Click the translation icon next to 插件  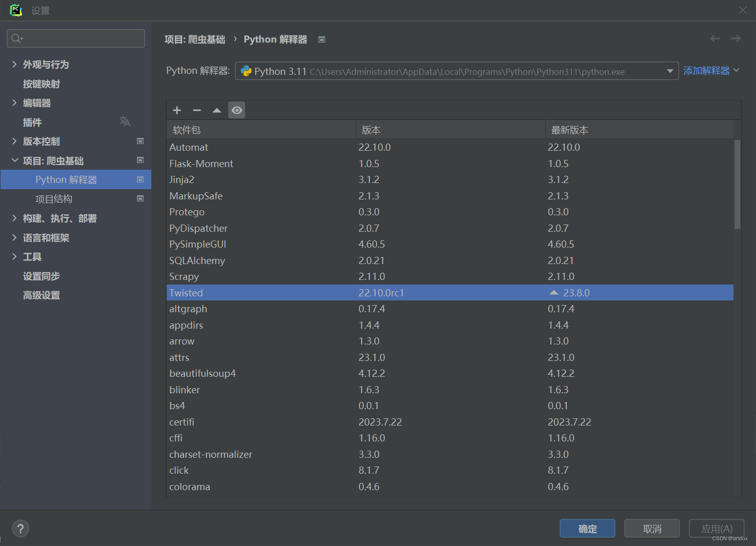[125, 122]
